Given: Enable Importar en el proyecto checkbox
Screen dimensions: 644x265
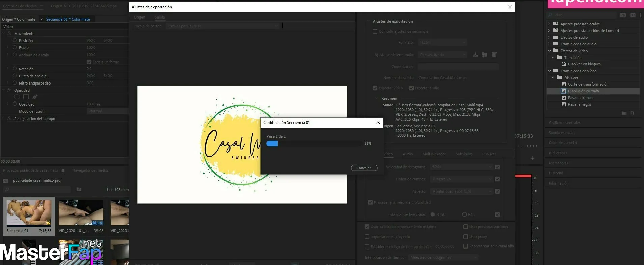Looking at the screenshot, I should click(367, 237).
